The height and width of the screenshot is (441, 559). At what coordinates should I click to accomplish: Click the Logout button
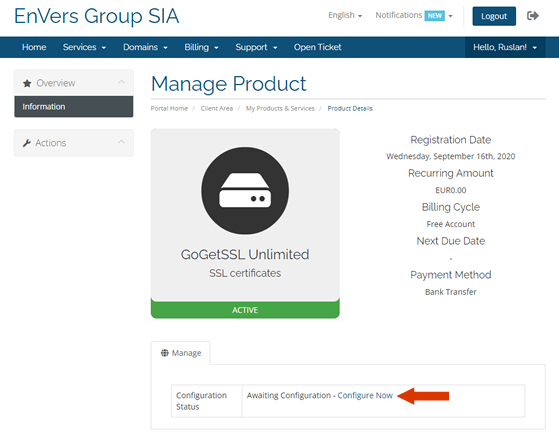494,16
